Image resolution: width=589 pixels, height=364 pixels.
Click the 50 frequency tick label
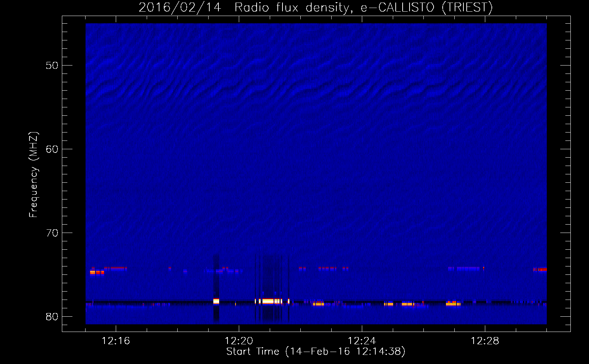(x=52, y=66)
